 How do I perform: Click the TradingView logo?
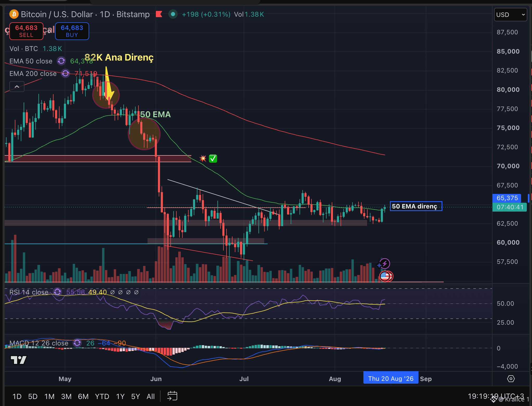point(18,360)
